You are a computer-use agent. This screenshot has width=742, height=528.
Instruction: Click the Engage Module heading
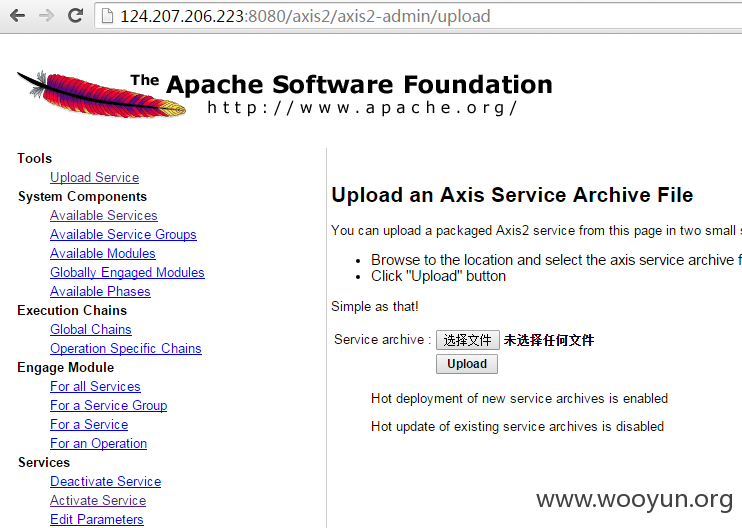pyautogui.click(x=65, y=368)
